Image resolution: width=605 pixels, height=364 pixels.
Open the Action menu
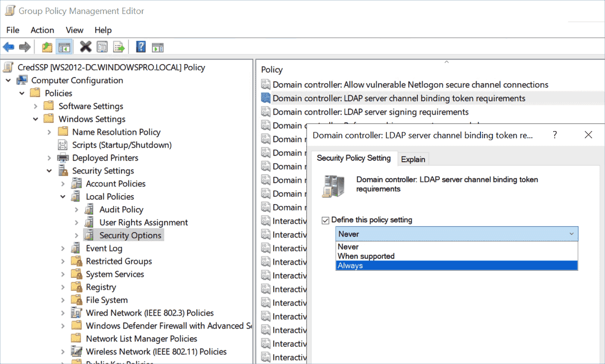42,30
